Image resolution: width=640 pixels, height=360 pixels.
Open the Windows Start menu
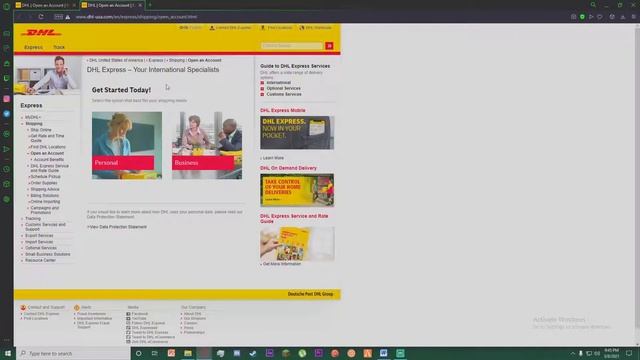(x=7, y=353)
